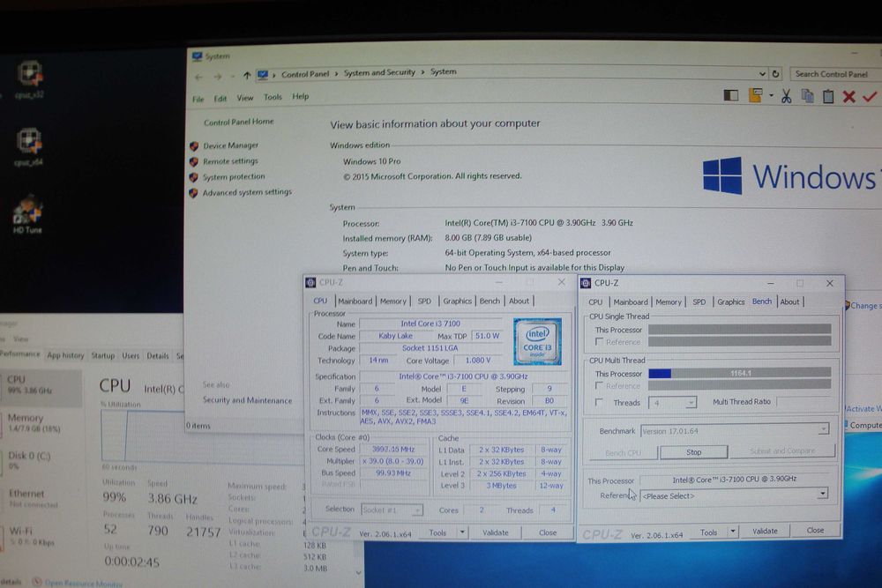Toggle the preview pane layout icon

click(x=730, y=95)
